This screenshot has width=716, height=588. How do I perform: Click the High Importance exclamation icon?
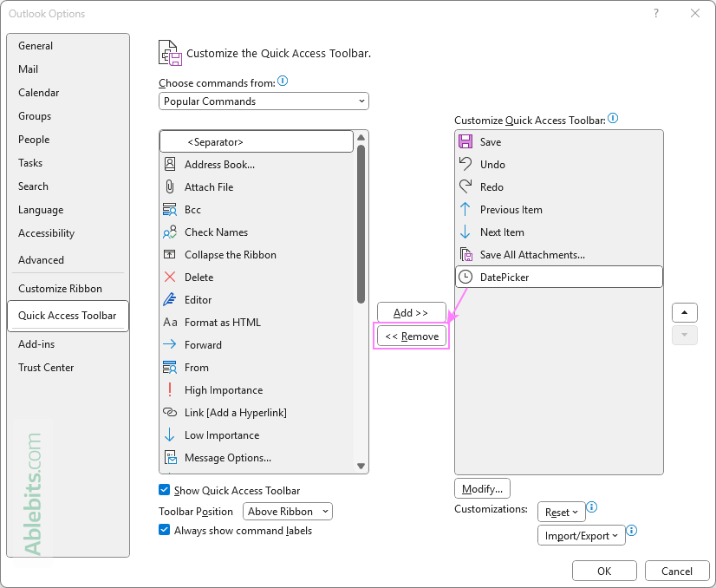tap(170, 389)
